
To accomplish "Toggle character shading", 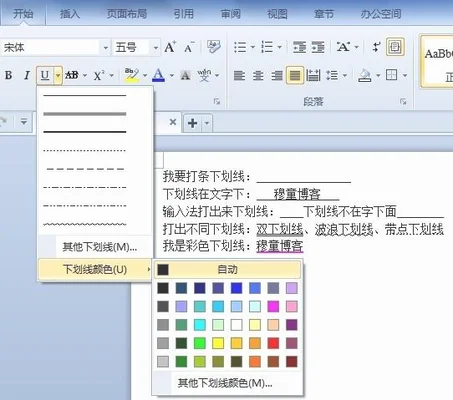I will 185,75.
